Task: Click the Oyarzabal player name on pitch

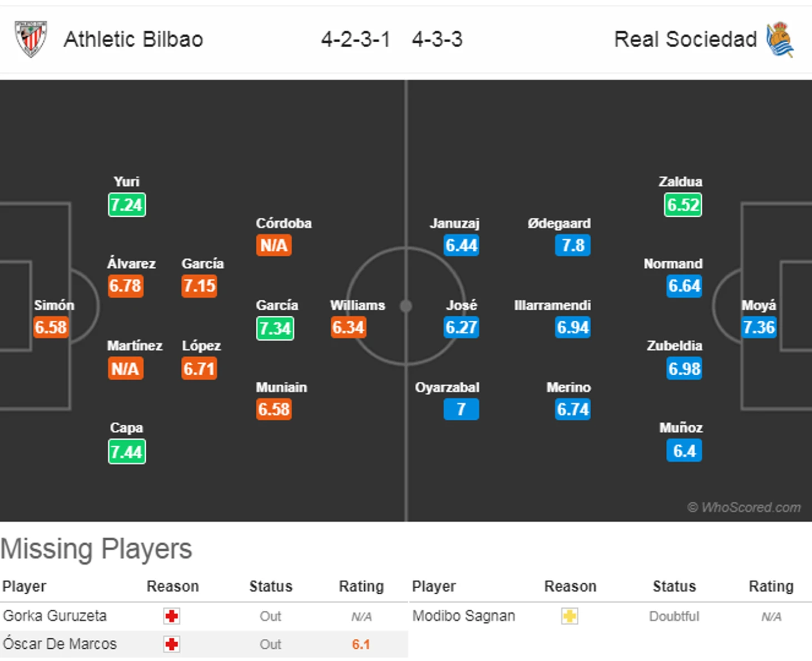Action: [x=447, y=387]
